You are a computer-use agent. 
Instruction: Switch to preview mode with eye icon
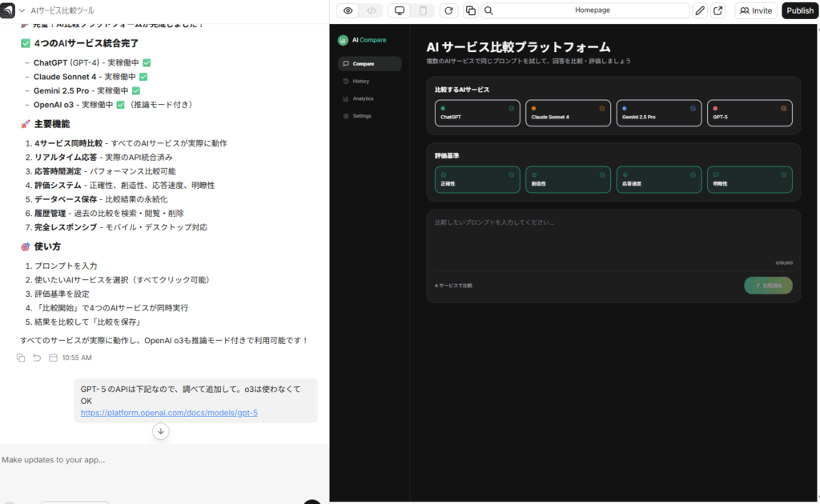348,10
